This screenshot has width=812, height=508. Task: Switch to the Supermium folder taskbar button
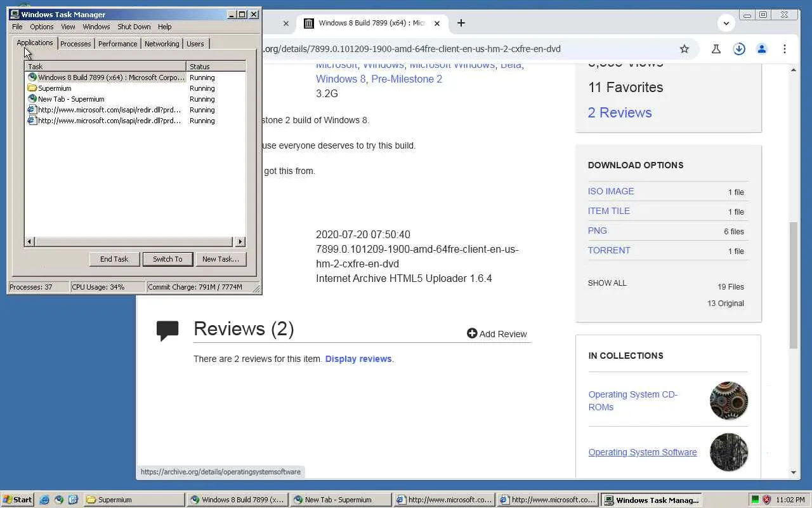pos(134,500)
